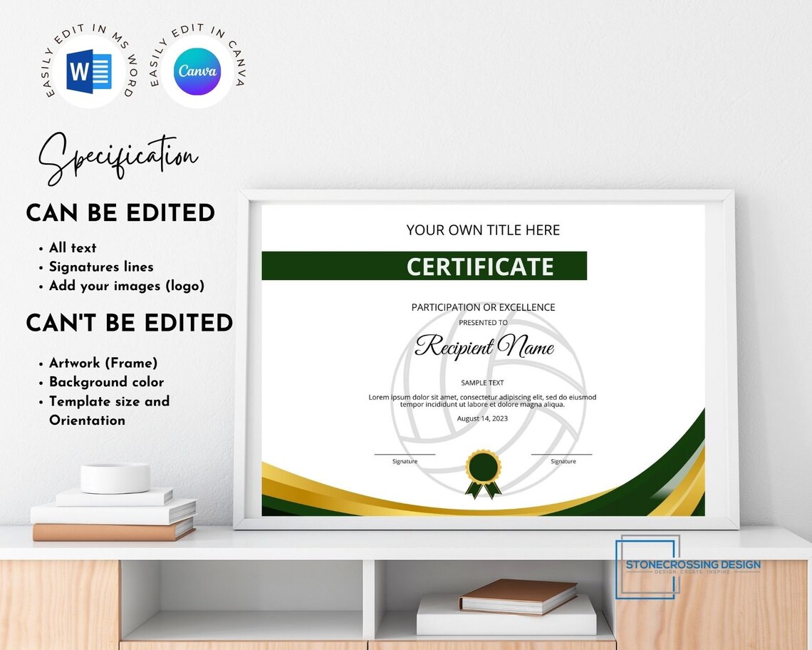Toggle the 'Background color' bullet item
This screenshot has height=650, width=812.
click(x=105, y=382)
